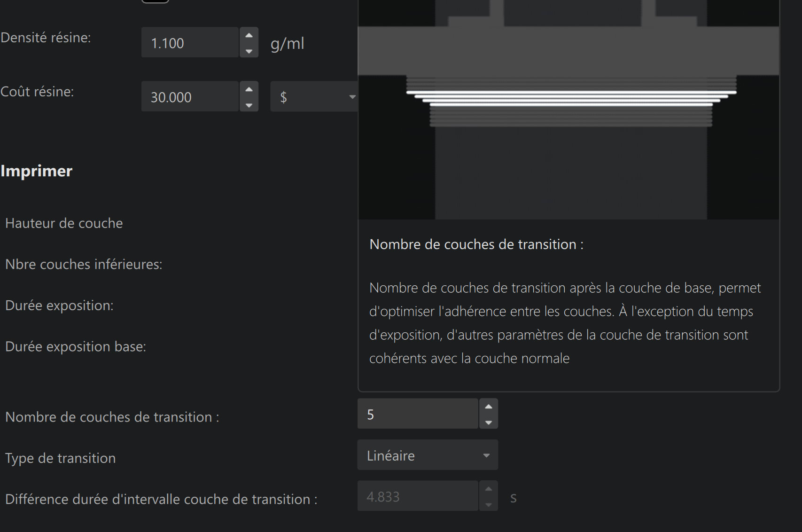
Task: Decrease resin density with the down arrow
Action: (x=249, y=51)
